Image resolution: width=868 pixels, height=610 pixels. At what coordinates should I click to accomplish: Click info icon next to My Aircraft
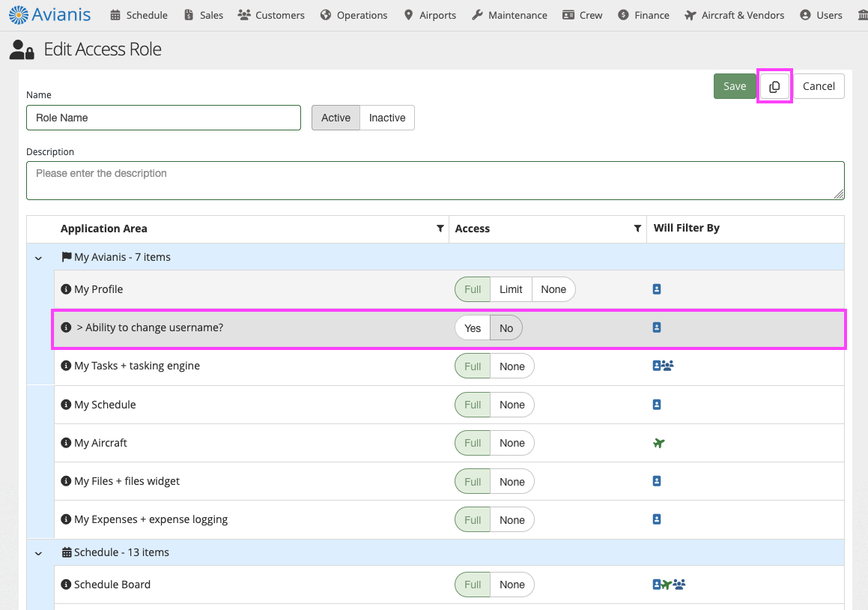(x=66, y=443)
